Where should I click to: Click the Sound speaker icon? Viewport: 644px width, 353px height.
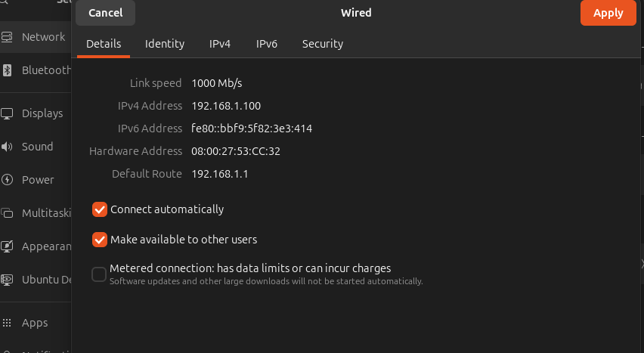7,147
